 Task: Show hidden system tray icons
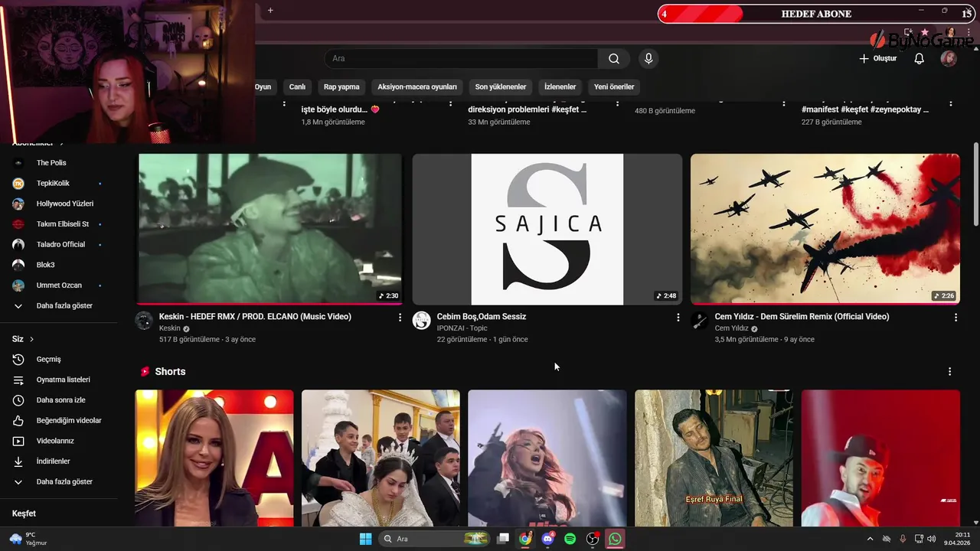(x=870, y=539)
